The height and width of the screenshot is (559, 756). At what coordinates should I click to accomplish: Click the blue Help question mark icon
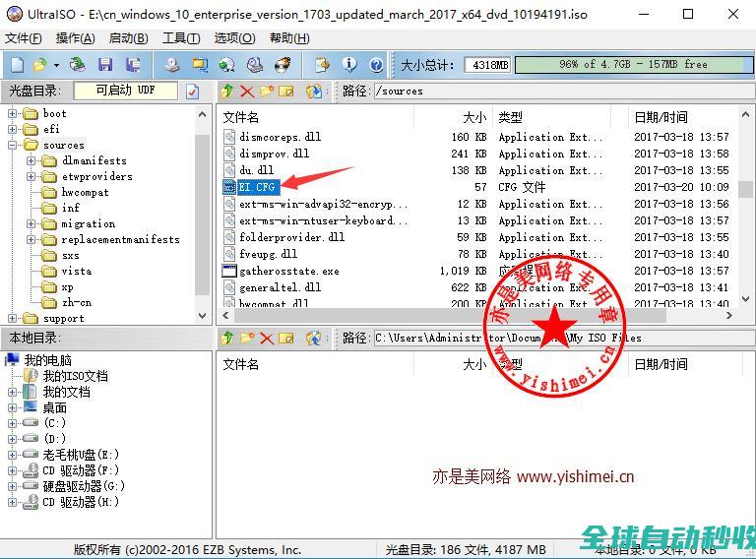[376, 65]
